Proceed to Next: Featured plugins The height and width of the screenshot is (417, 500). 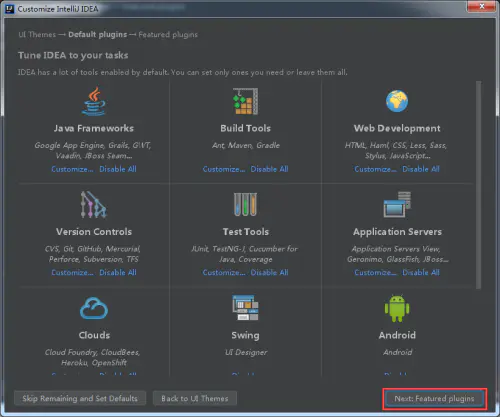tap(434, 398)
